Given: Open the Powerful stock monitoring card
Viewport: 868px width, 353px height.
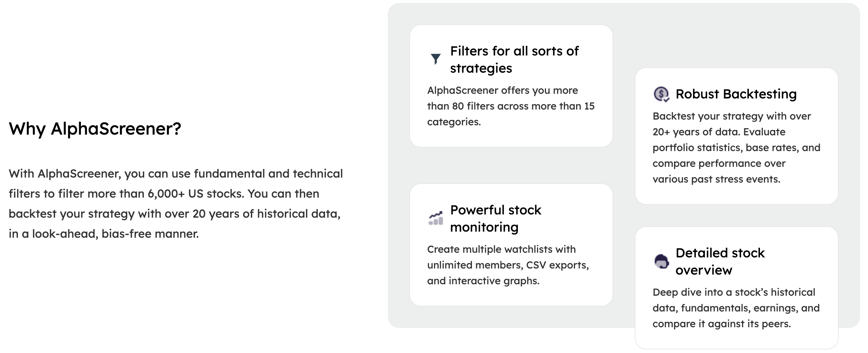Looking at the screenshot, I should (511, 245).
